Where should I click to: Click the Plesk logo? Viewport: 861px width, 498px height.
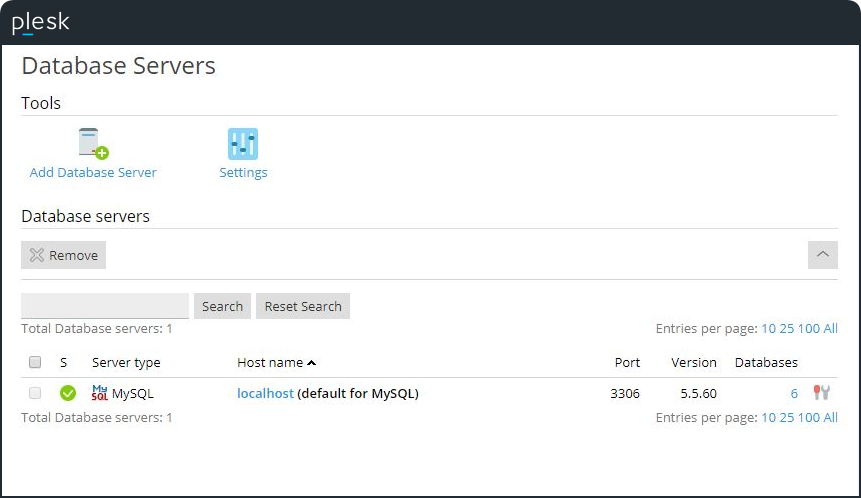pos(40,22)
